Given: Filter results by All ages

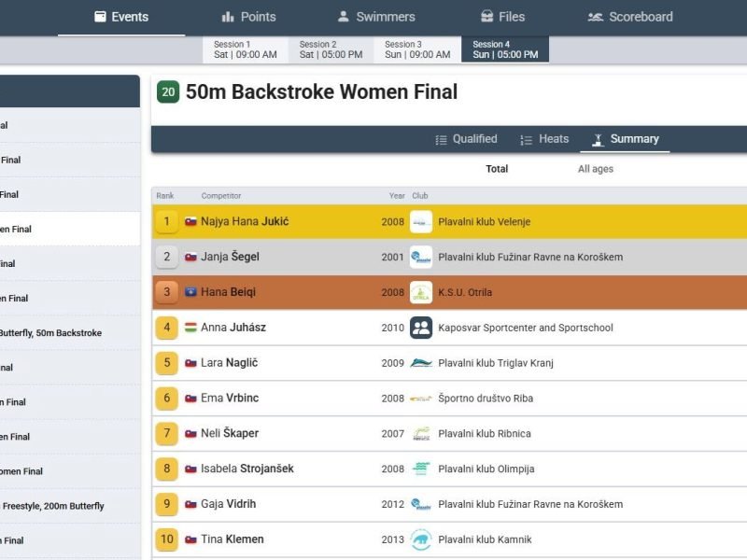Looking at the screenshot, I should [x=596, y=169].
